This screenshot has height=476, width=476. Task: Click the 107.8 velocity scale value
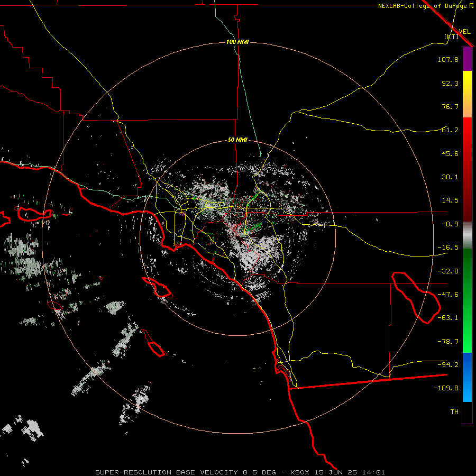(x=448, y=59)
